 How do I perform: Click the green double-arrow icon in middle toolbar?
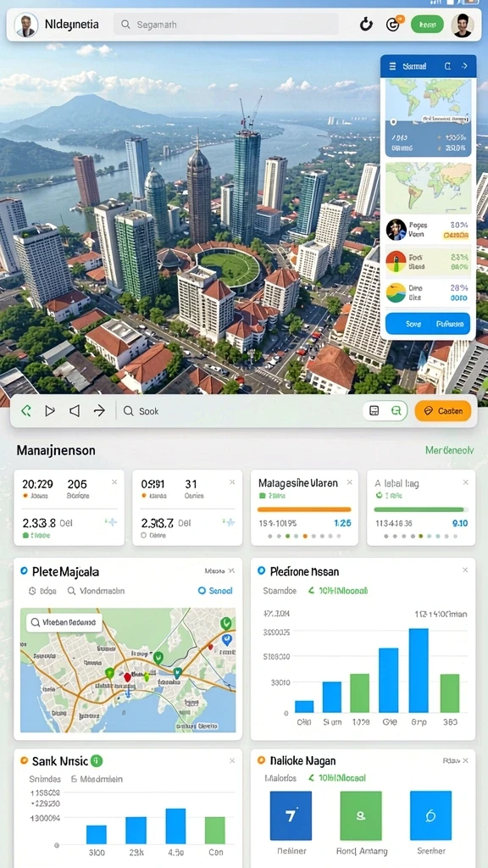(x=25, y=411)
